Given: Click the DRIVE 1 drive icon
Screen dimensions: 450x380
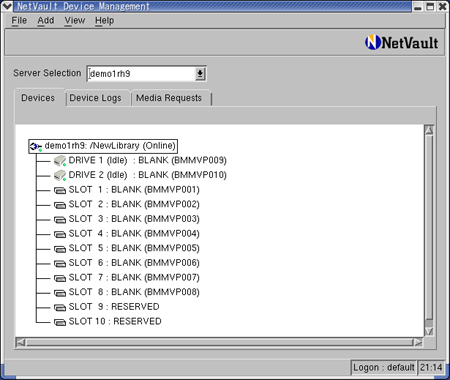Looking at the screenshot, I should [60, 161].
